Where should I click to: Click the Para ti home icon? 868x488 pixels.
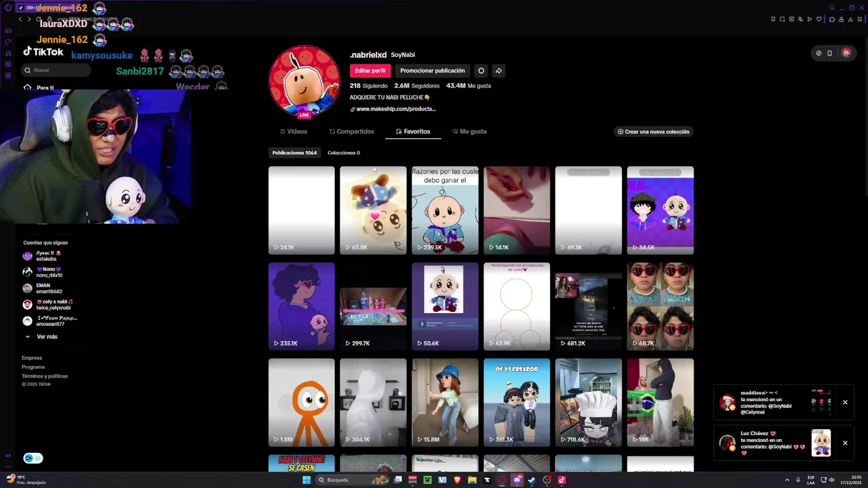pos(27,87)
